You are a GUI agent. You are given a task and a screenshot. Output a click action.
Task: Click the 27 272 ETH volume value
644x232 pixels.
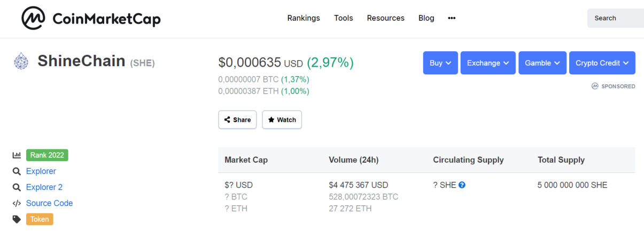[350, 209]
